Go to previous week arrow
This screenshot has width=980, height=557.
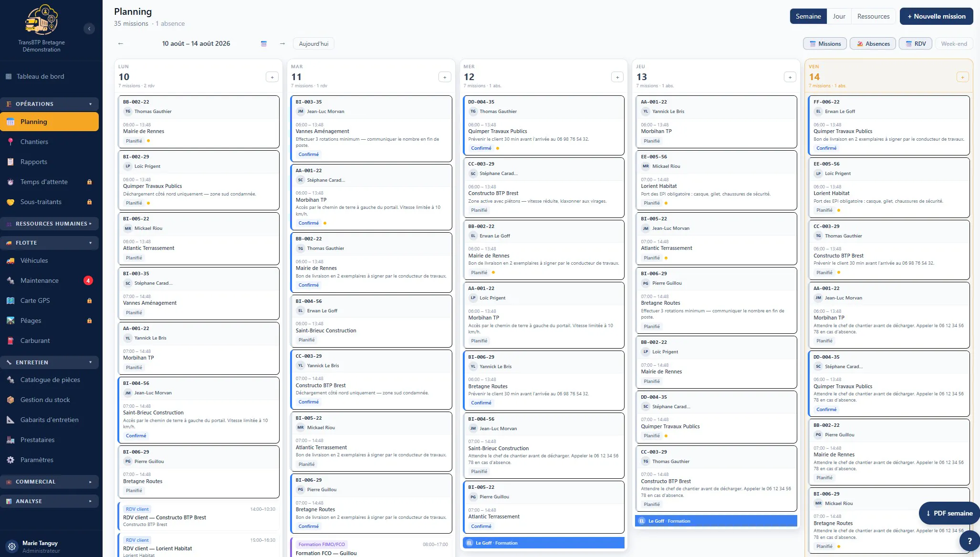[121, 43]
